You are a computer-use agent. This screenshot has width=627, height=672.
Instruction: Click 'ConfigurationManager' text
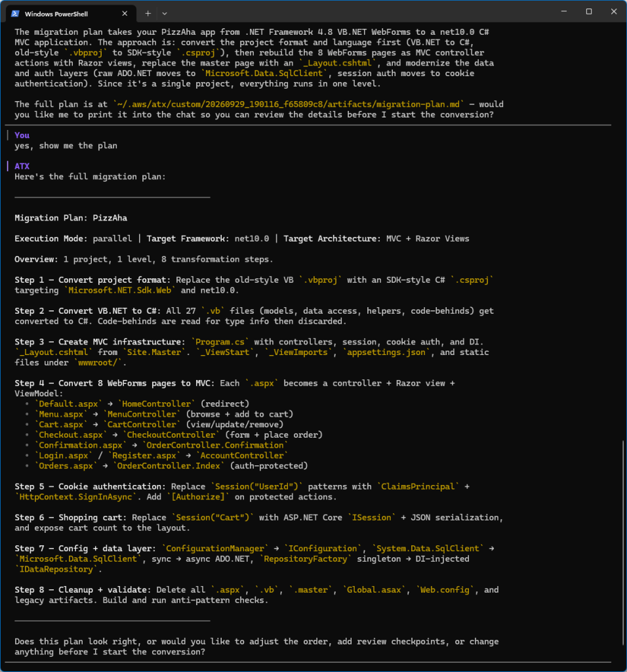point(215,549)
